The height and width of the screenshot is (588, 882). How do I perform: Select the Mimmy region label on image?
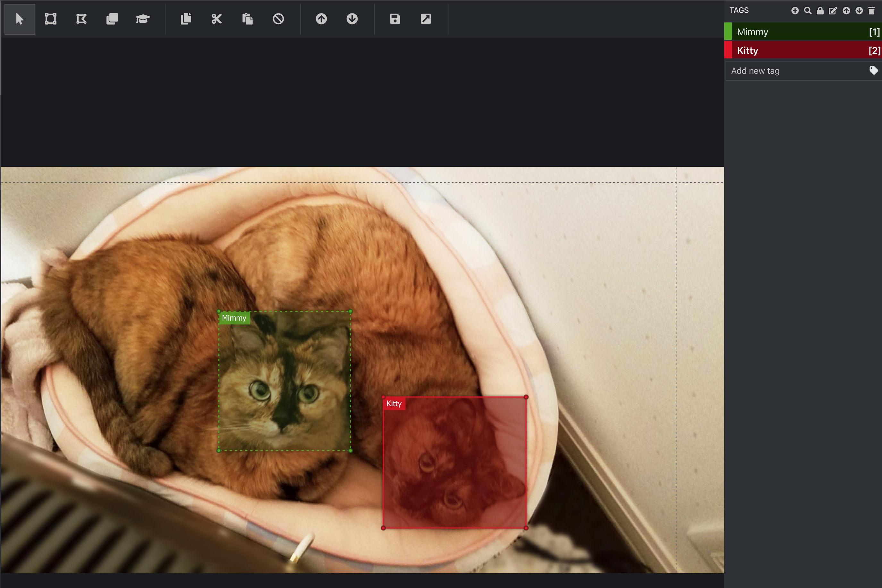tap(234, 318)
